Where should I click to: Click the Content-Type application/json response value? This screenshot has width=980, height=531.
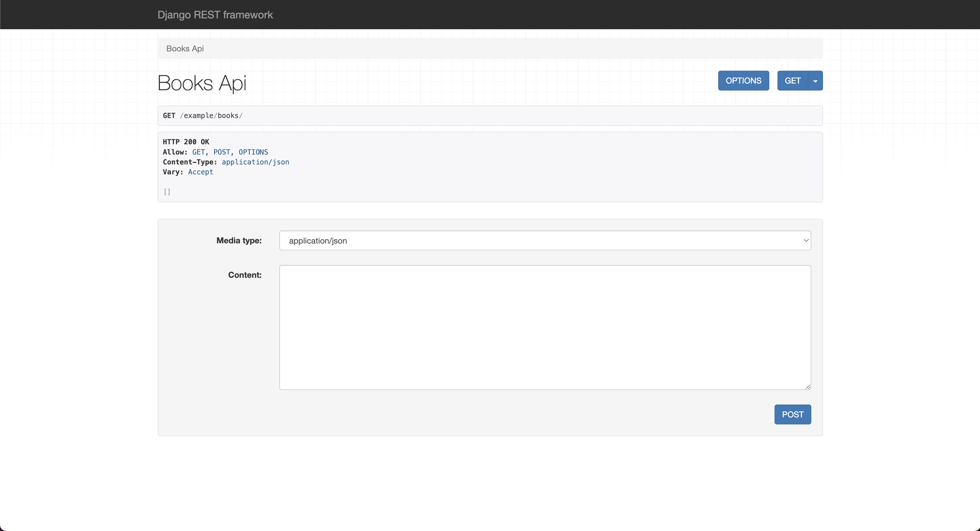click(255, 162)
